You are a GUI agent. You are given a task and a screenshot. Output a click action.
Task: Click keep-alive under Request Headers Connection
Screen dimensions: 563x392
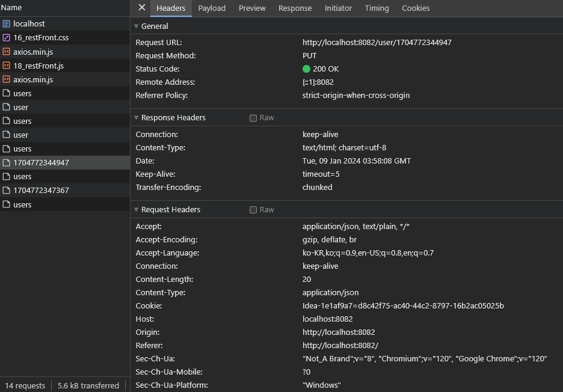[x=320, y=266]
